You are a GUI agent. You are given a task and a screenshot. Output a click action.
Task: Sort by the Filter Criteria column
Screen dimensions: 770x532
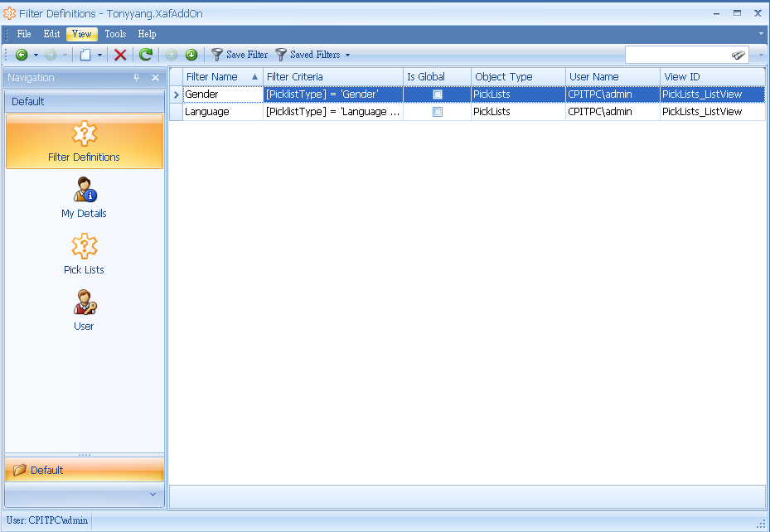click(x=333, y=76)
